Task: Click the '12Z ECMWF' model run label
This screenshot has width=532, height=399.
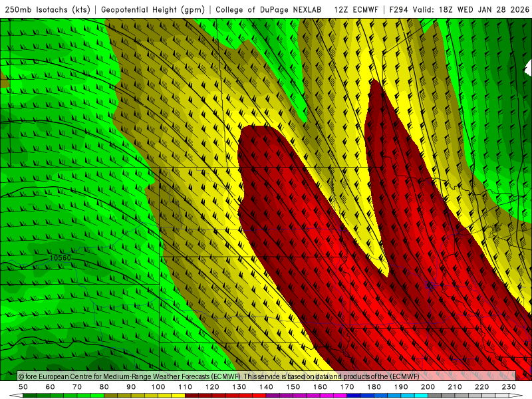Action: click(x=356, y=9)
